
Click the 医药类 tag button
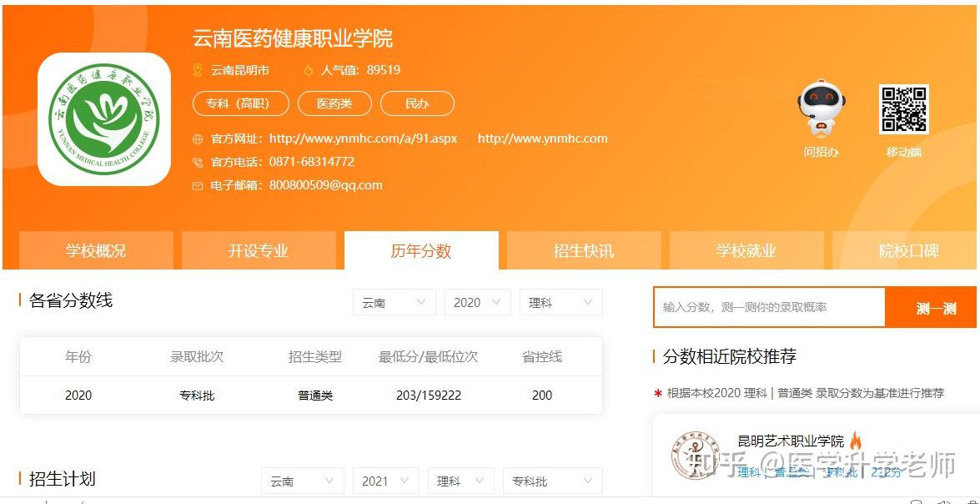(335, 103)
